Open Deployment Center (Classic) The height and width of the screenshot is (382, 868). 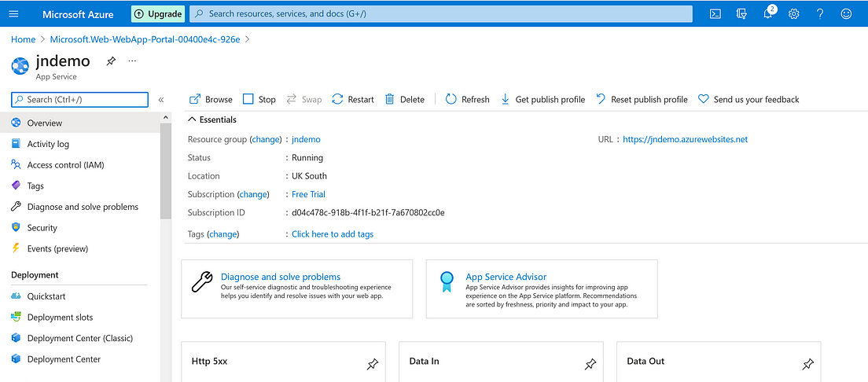pyautogui.click(x=80, y=338)
